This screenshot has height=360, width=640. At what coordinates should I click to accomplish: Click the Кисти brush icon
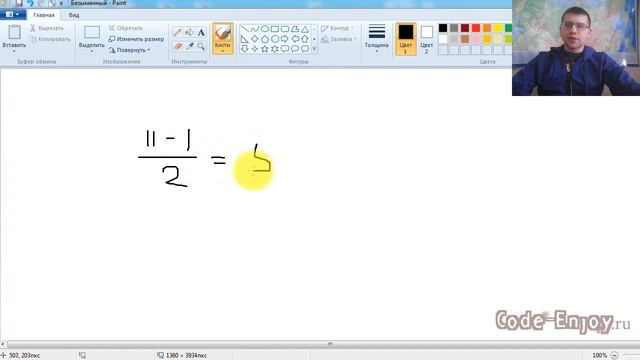coord(223,33)
